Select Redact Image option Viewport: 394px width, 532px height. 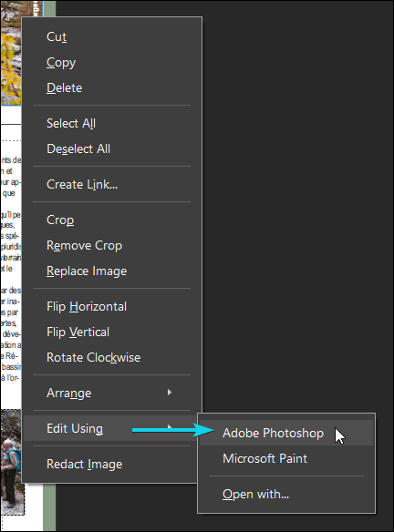point(84,465)
